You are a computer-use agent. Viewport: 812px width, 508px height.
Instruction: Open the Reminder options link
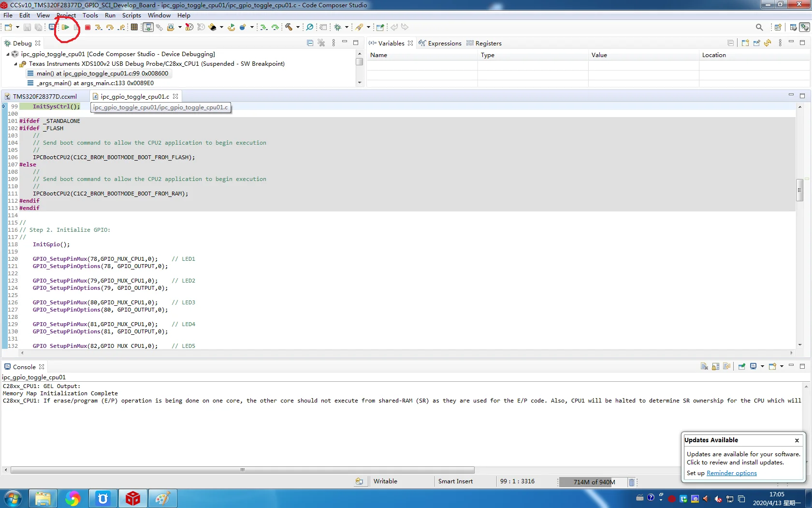click(732, 473)
